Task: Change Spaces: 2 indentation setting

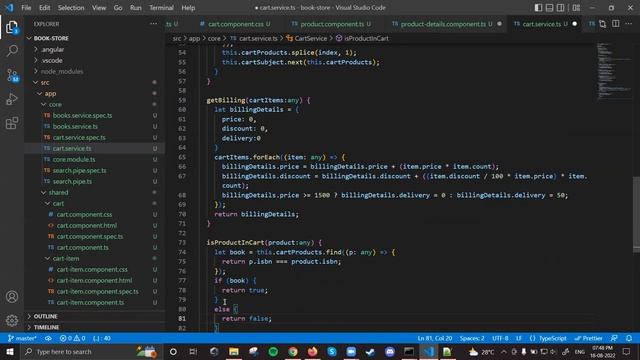Action: click(472, 338)
